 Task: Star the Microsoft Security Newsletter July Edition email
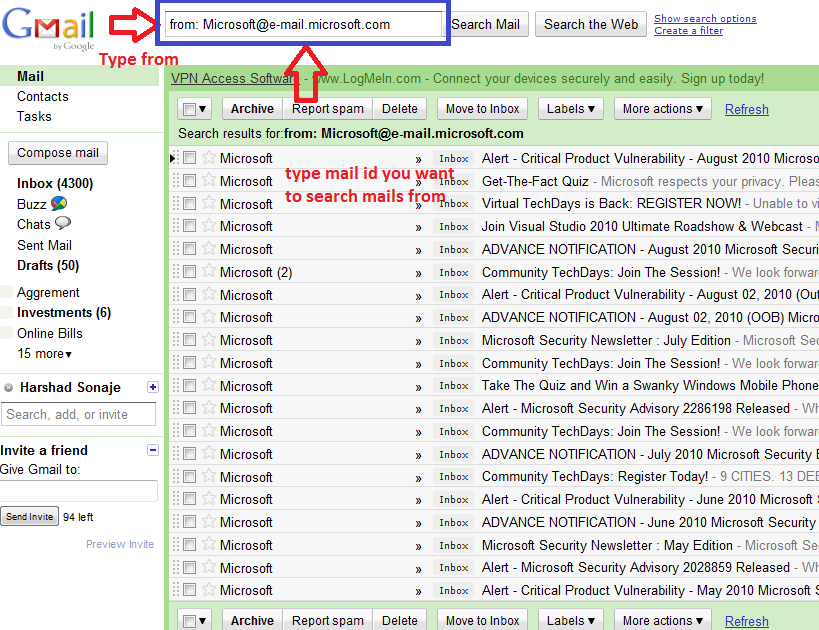[x=208, y=340]
